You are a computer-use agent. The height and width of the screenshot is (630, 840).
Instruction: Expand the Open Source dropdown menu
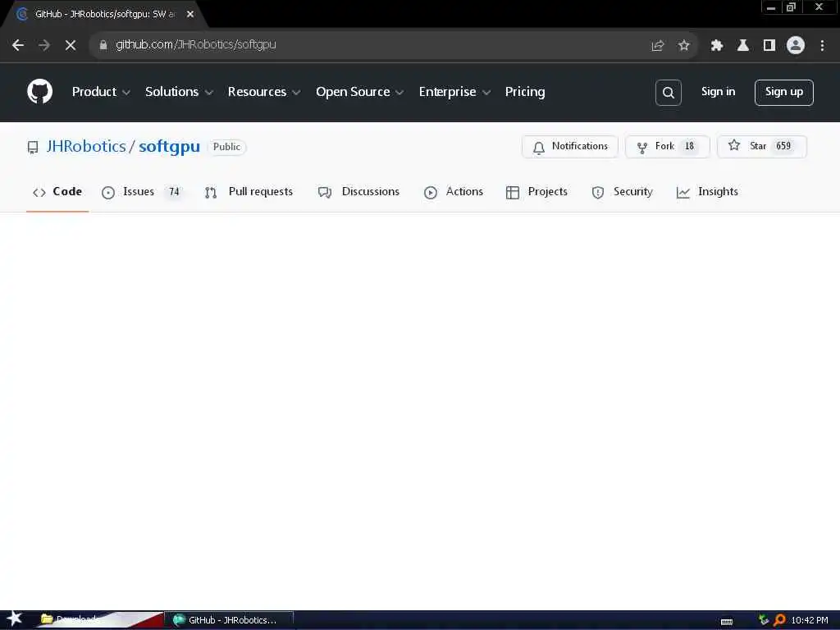tap(359, 92)
